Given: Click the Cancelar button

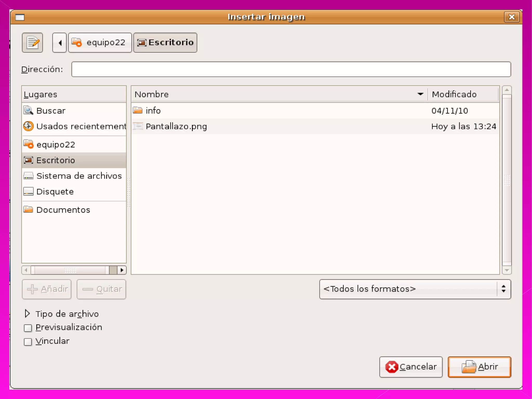Looking at the screenshot, I should click(411, 367).
